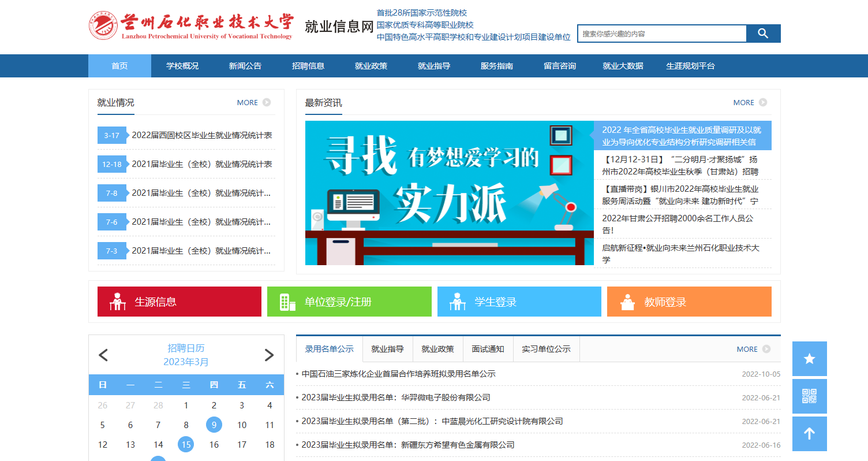868x461 pixels.
Task: Click the back-to-top arrow button
Action: click(x=809, y=434)
